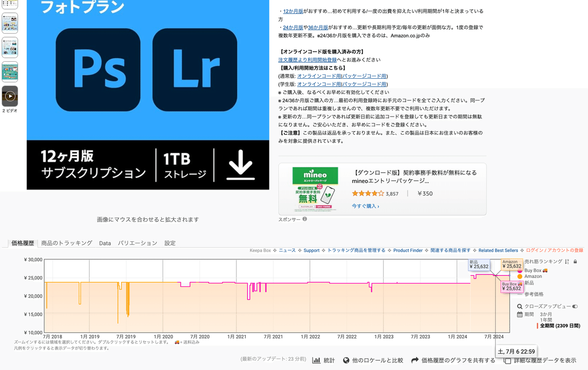Click 今すぐ購入 in the mineo ad
Screen dimensions: 588x370
(365, 206)
